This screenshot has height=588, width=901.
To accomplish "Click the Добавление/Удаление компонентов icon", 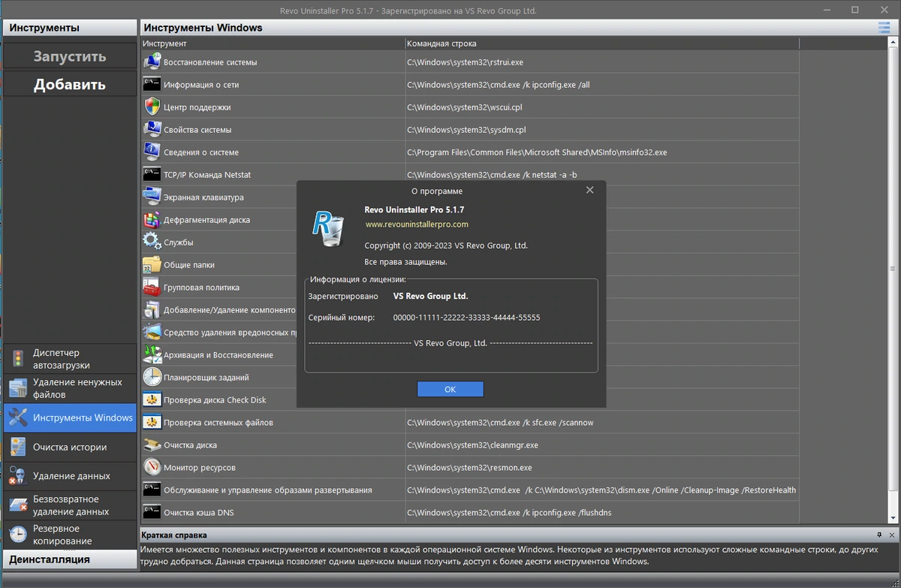I will click(152, 309).
